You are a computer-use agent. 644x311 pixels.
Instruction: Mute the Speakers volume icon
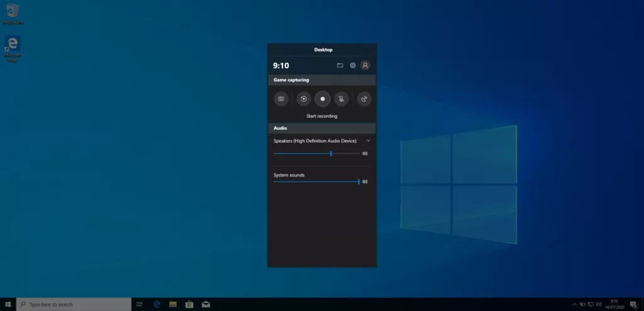coord(365,153)
